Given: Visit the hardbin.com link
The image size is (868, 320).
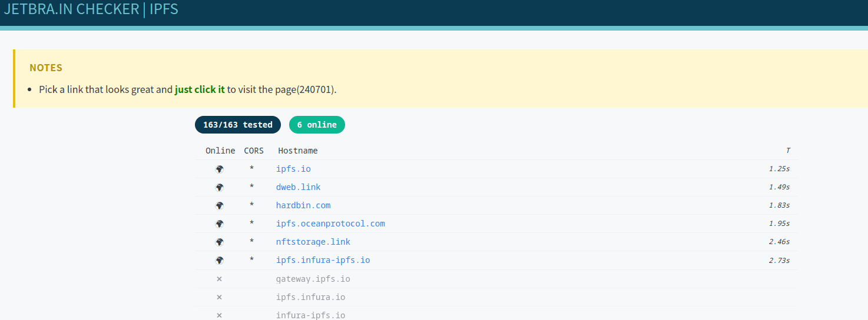Looking at the screenshot, I should coord(303,205).
